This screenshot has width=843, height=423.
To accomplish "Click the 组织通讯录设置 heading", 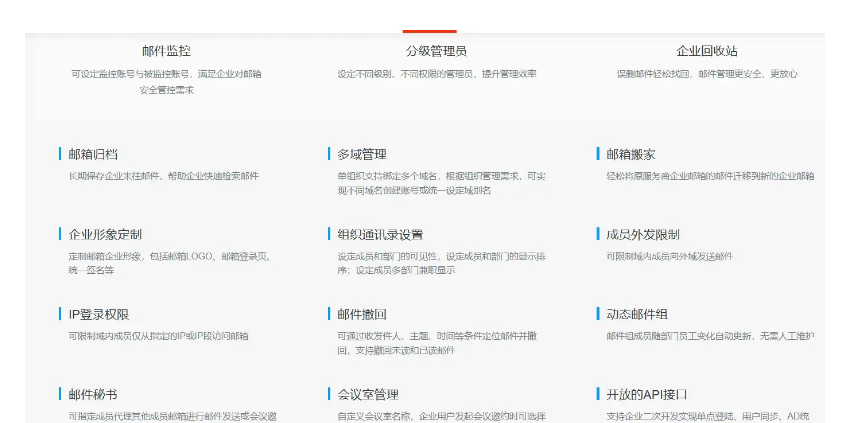I will point(380,234).
